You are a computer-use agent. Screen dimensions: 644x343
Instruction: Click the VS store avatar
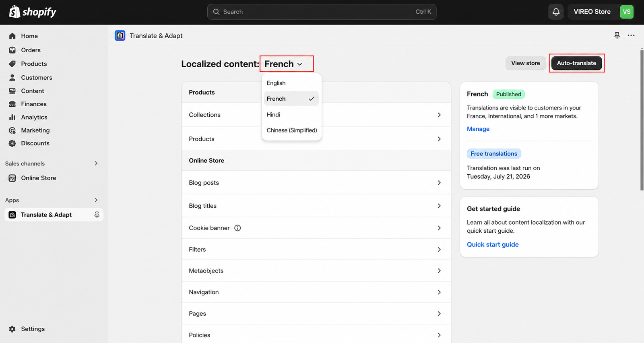click(626, 12)
